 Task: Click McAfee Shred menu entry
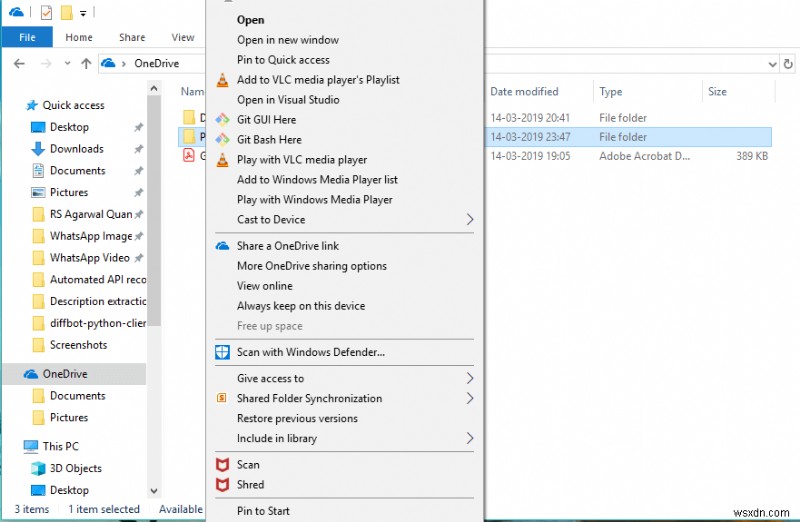pyautogui.click(x=345, y=485)
